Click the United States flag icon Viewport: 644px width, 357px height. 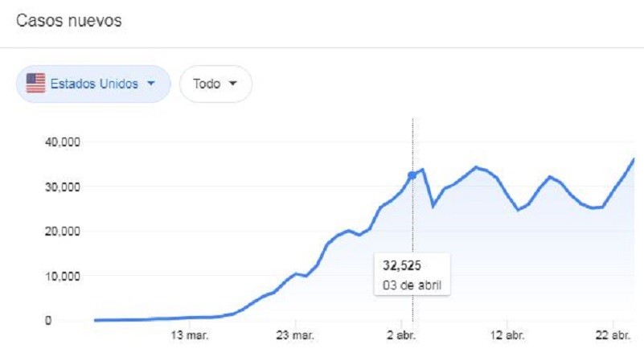[35, 84]
